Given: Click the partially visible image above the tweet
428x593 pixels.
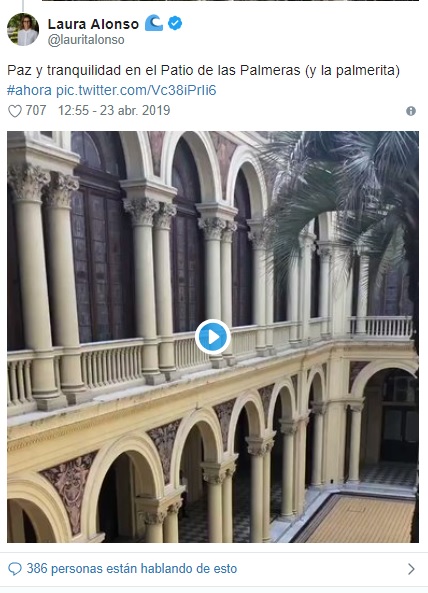Looking at the screenshot, I should tap(230, 0).
